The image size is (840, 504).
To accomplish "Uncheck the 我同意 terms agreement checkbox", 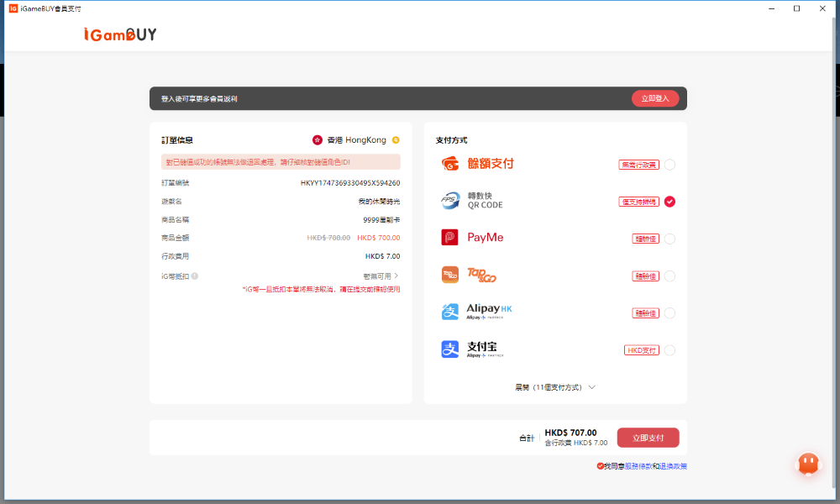I will point(600,466).
